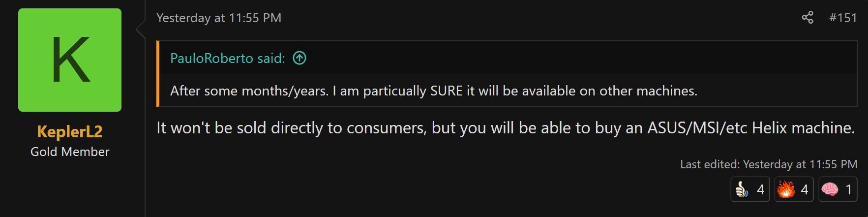Open the green K avatar profile
The width and height of the screenshot is (868, 217).
70,60
